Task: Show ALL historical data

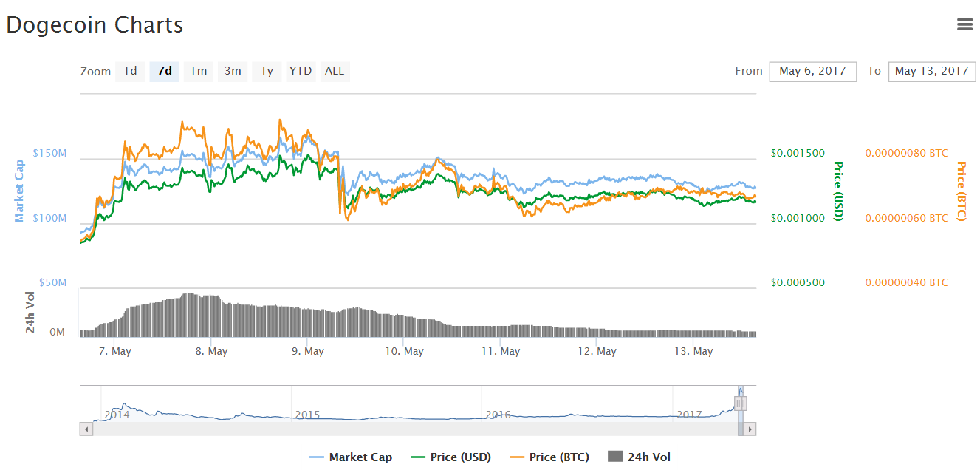Action: click(x=335, y=71)
